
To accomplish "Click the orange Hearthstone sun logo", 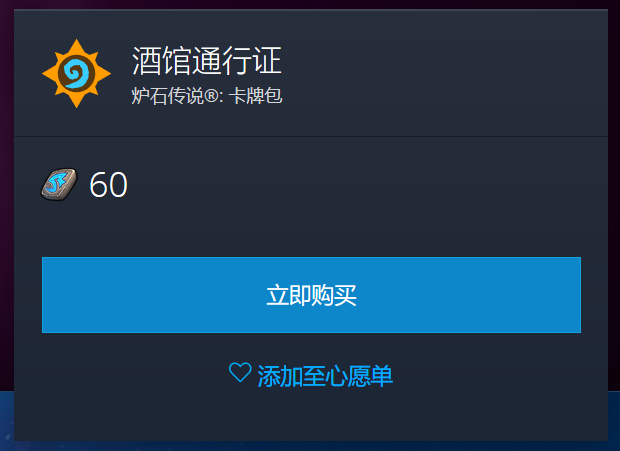I will (x=76, y=74).
